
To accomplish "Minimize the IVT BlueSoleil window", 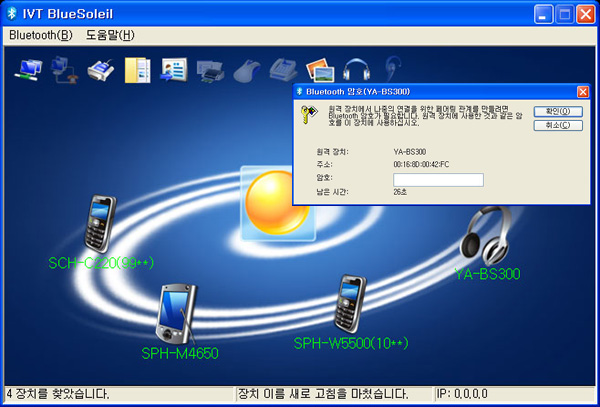I will [543, 14].
